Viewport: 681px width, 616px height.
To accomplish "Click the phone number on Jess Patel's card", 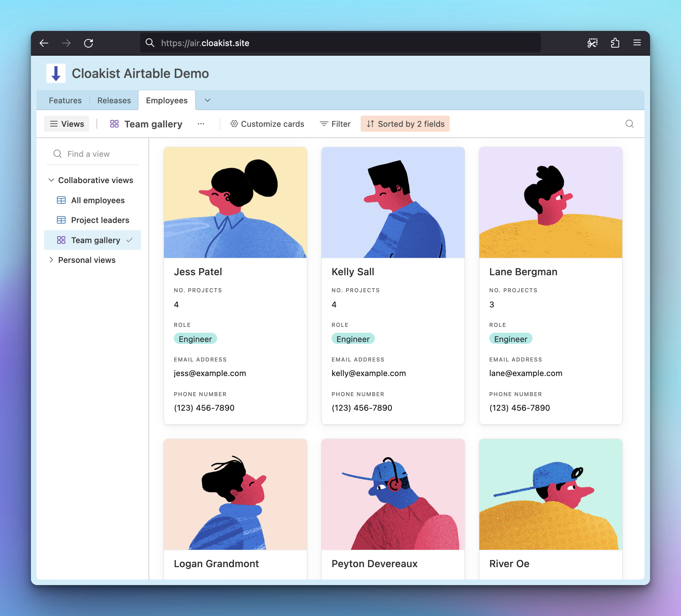I will (x=204, y=408).
